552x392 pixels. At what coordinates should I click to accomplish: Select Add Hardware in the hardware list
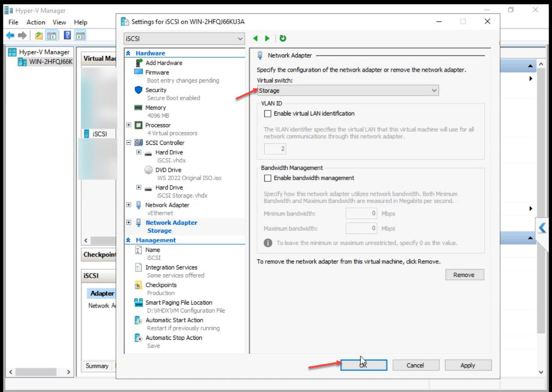tap(164, 63)
